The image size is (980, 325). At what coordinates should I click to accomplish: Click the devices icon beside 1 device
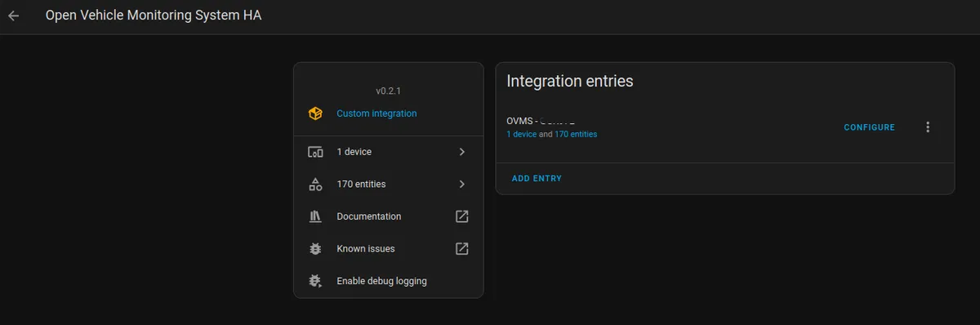coord(315,152)
